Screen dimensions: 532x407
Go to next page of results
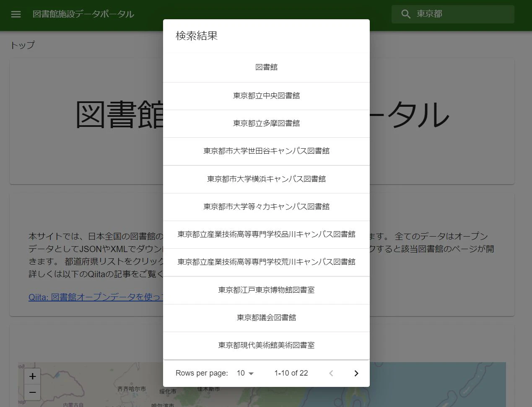tap(356, 373)
